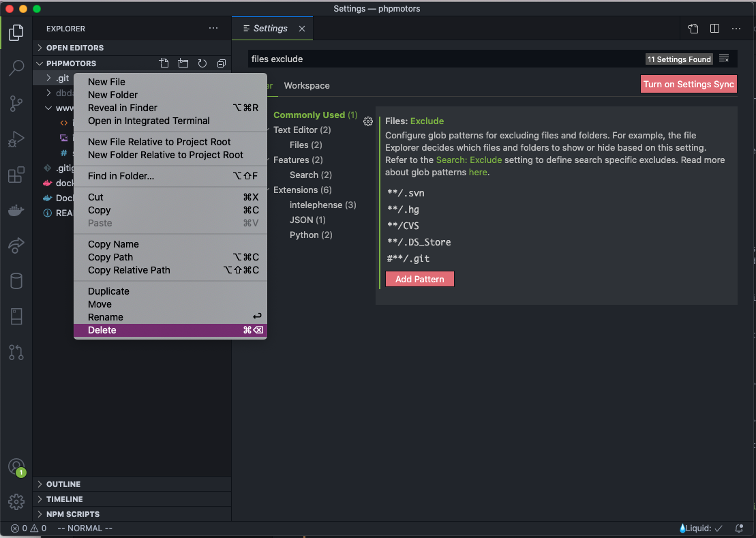The width and height of the screenshot is (756, 538).
Task: Collapse all folders in PHPMOTORS explorer
Action: pos(222,63)
